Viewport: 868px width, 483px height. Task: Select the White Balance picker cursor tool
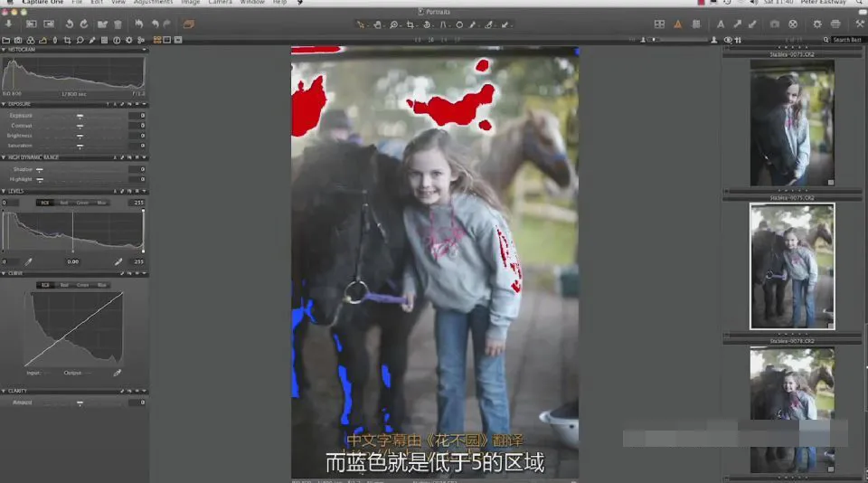click(x=472, y=24)
